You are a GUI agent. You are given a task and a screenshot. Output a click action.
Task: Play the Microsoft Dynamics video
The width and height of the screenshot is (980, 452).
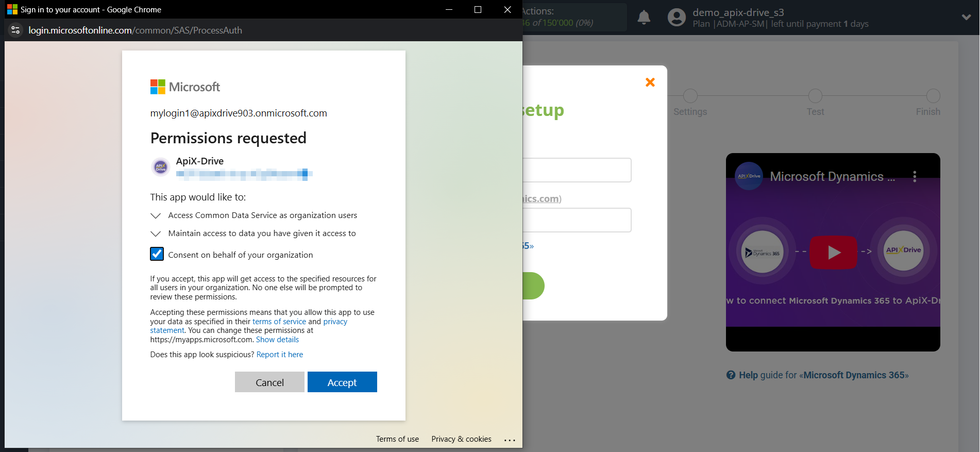click(x=833, y=252)
